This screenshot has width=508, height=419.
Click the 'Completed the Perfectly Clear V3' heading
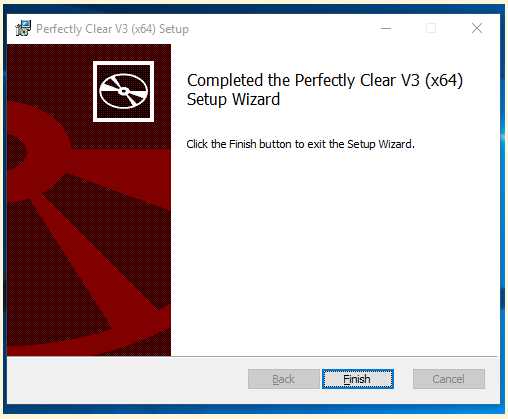325,80
